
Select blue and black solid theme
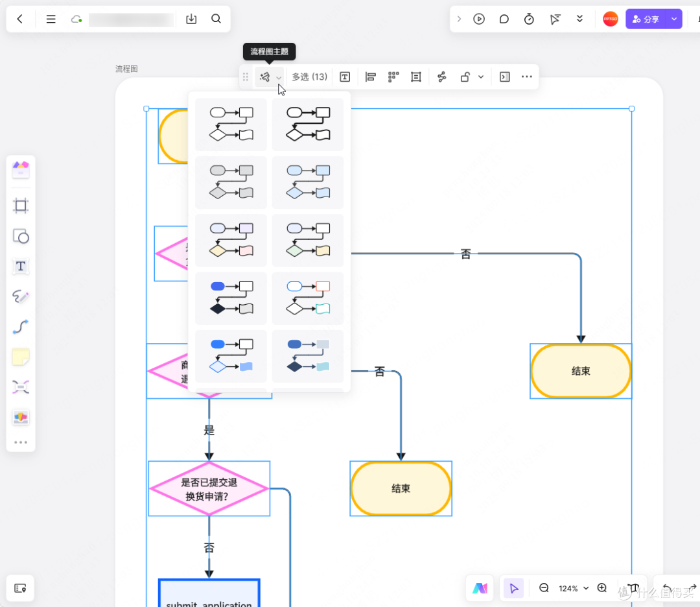pyautogui.click(x=231, y=298)
